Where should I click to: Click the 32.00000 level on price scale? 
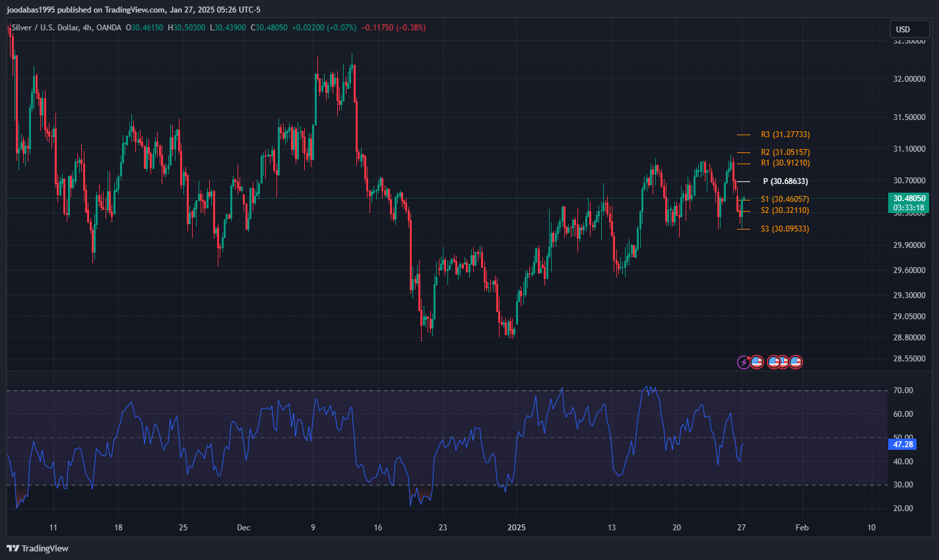909,79
